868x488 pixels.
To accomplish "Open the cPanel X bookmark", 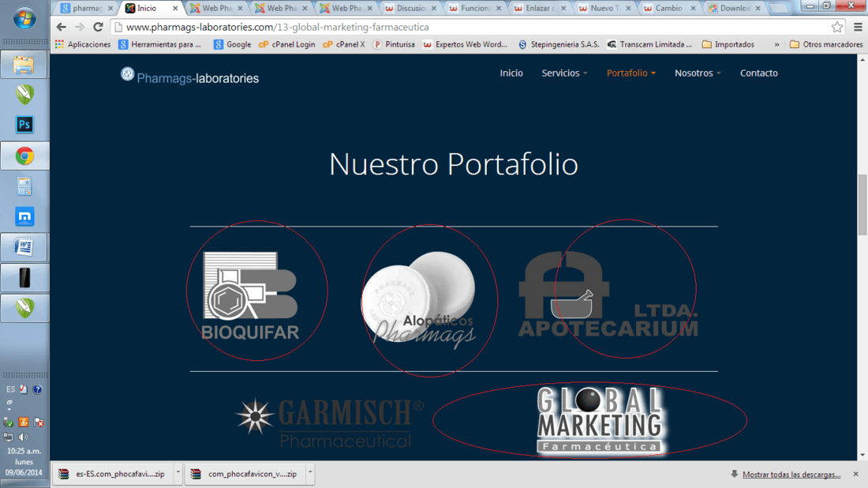I will pyautogui.click(x=344, y=44).
